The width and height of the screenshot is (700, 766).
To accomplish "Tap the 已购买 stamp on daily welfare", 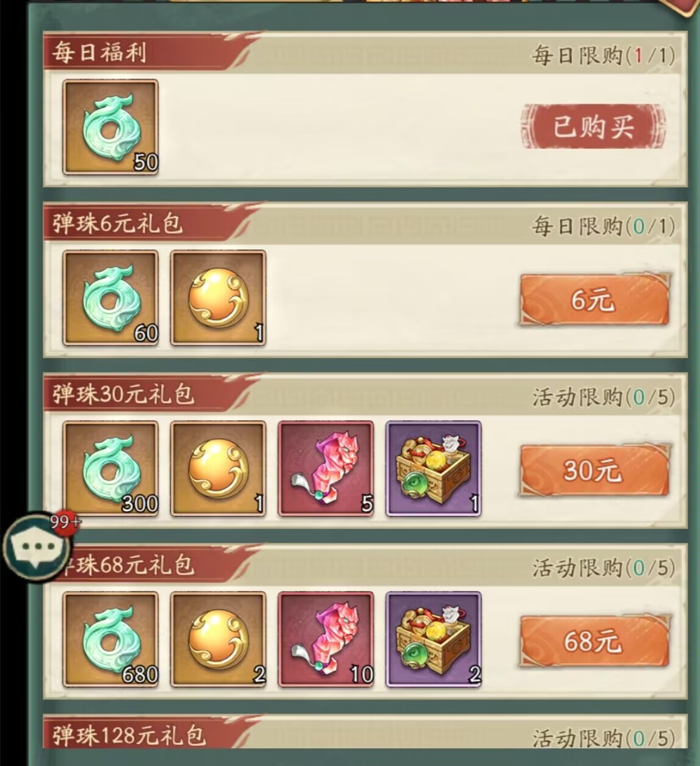I will [x=593, y=127].
